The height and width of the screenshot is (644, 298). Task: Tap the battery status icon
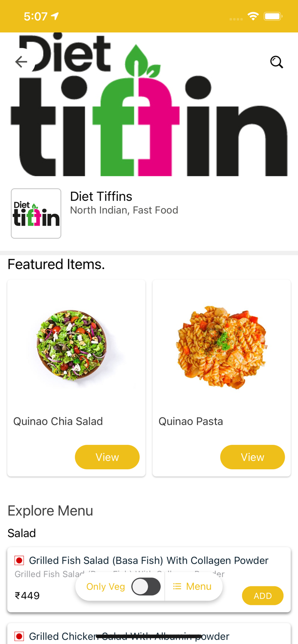pyautogui.click(x=273, y=16)
